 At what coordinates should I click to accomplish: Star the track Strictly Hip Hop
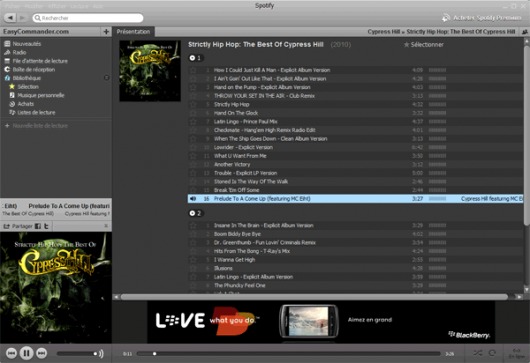pyautogui.click(x=193, y=104)
